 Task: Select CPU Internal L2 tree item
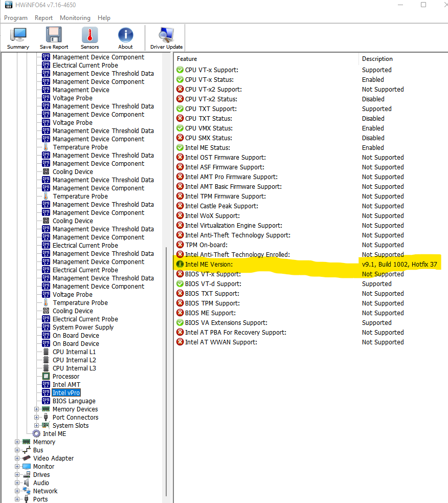[x=74, y=360]
